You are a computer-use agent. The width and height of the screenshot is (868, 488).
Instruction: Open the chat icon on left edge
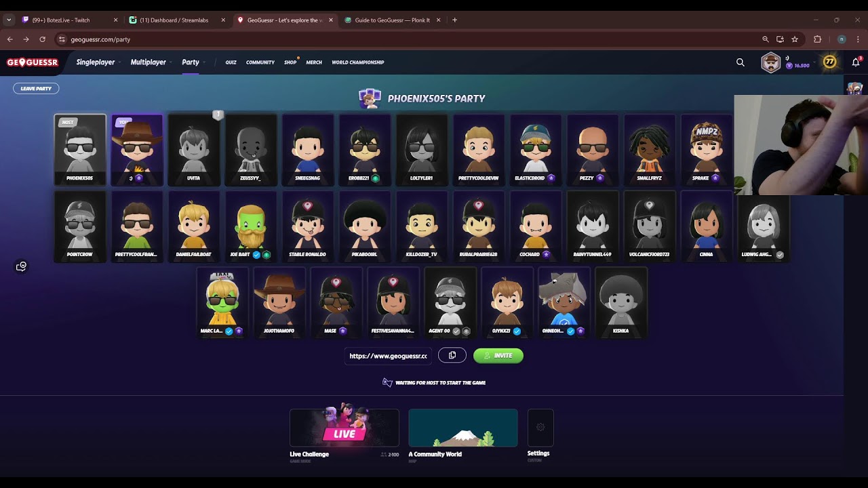pos(22,266)
